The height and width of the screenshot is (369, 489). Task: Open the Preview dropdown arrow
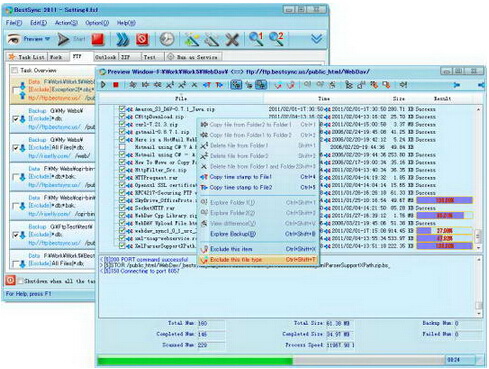[x=47, y=39]
